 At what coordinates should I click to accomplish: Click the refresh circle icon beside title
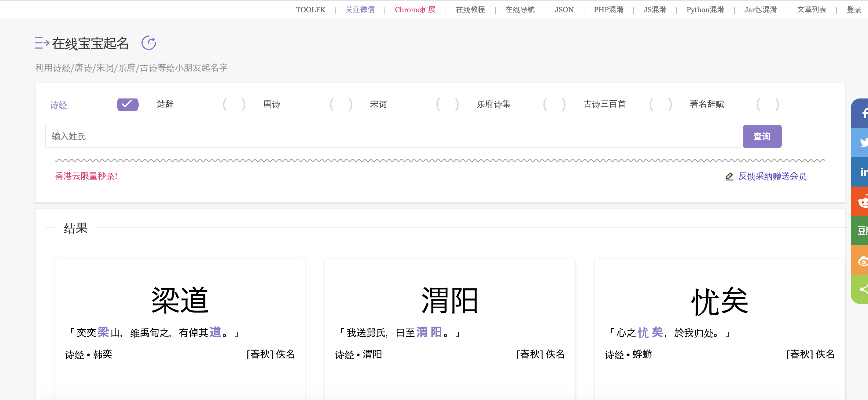pos(149,43)
